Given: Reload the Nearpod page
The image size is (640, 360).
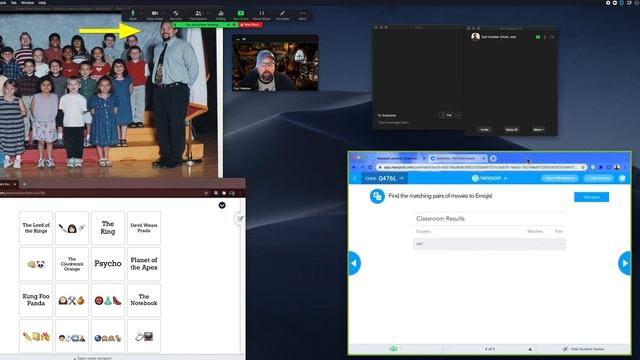Looking at the screenshot, I should [370, 167].
